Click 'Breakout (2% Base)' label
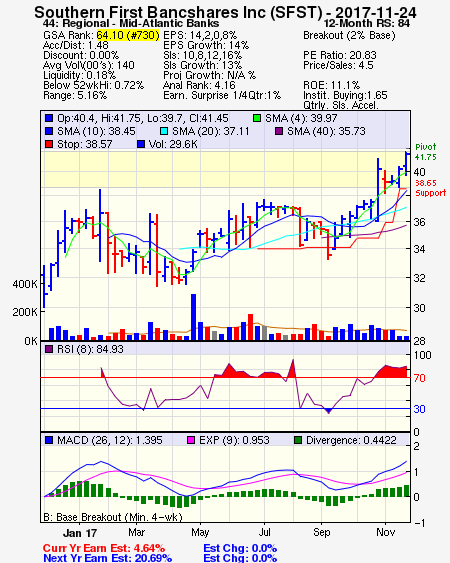This screenshot has height=563, width=450. (349, 35)
